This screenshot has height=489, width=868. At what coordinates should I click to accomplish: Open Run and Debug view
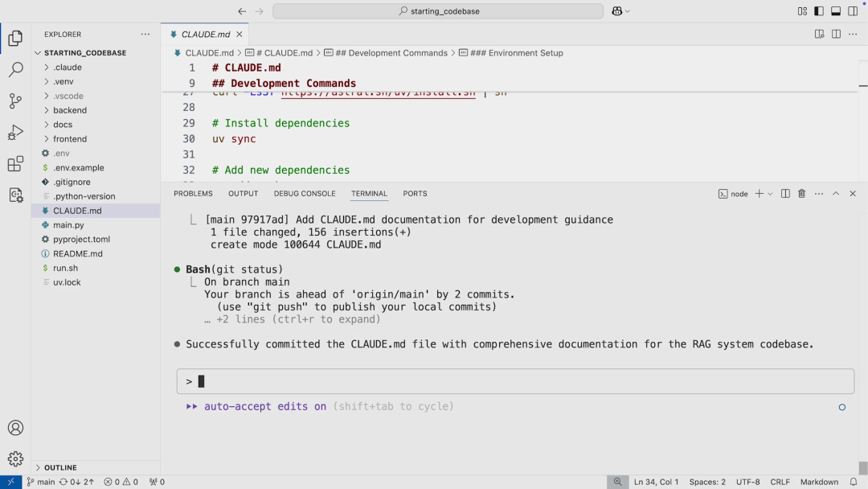pyautogui.click(x=15, y=133)
